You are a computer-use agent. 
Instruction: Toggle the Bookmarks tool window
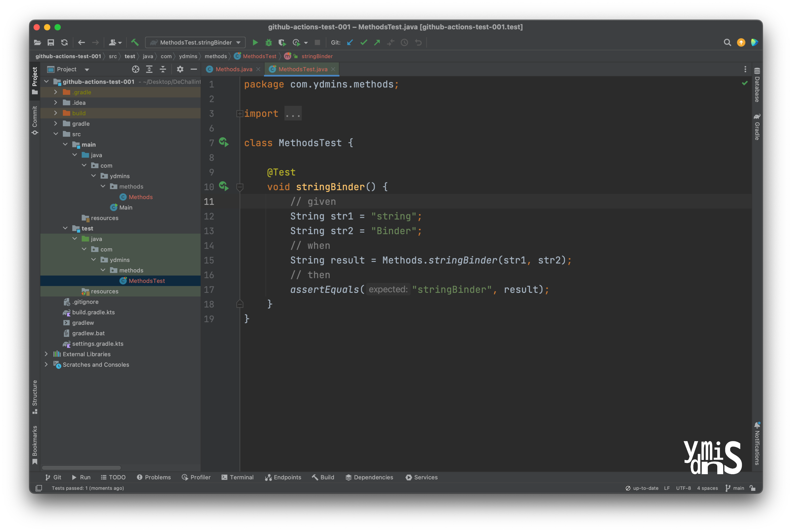(35, 444)
